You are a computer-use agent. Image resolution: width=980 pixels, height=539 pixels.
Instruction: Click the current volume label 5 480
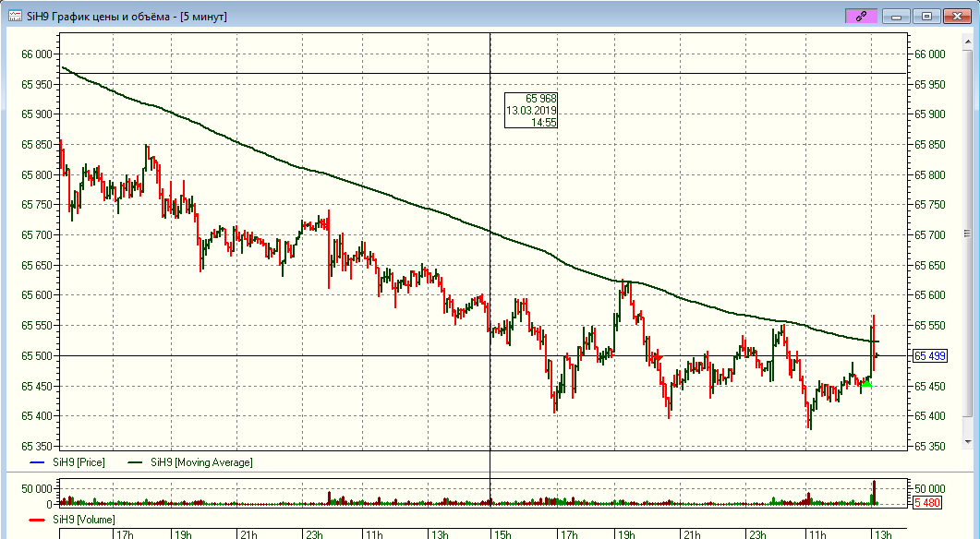pos(927,503)
